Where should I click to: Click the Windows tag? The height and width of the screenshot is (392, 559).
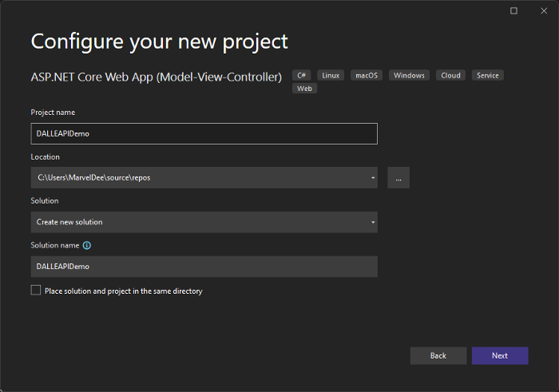click(x=409, y=75)
